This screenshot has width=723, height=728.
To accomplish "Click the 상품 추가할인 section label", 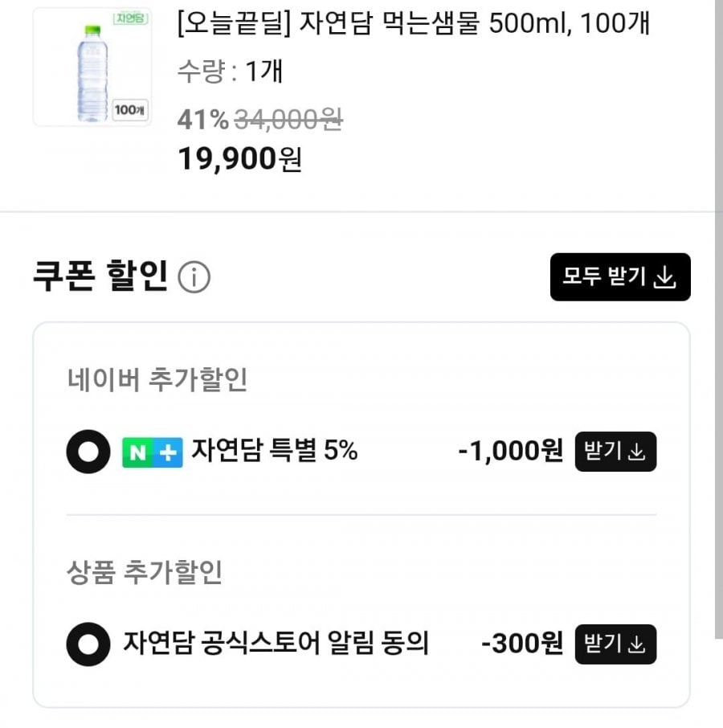I will [x=145, y=573].
